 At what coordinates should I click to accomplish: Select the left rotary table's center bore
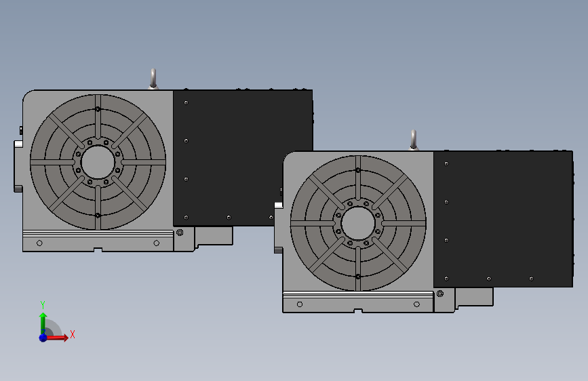(x=98, y=162)
